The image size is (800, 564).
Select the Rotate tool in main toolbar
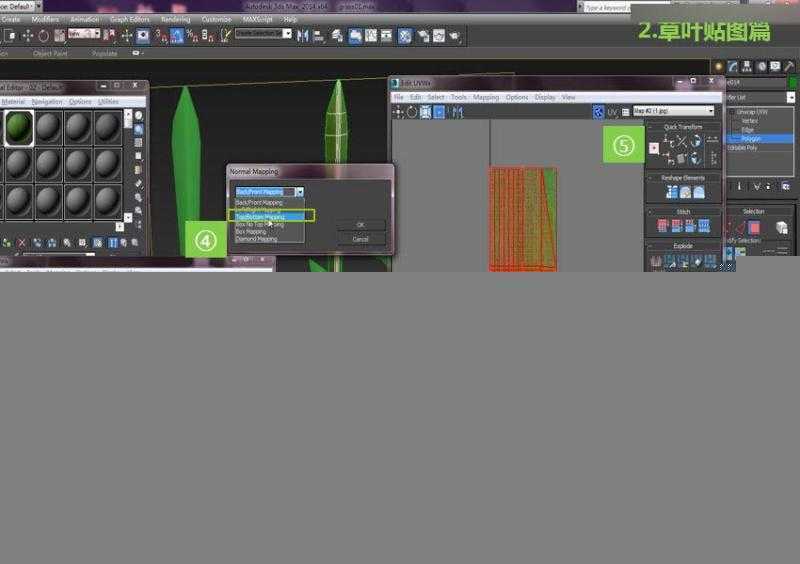(43, 36)
